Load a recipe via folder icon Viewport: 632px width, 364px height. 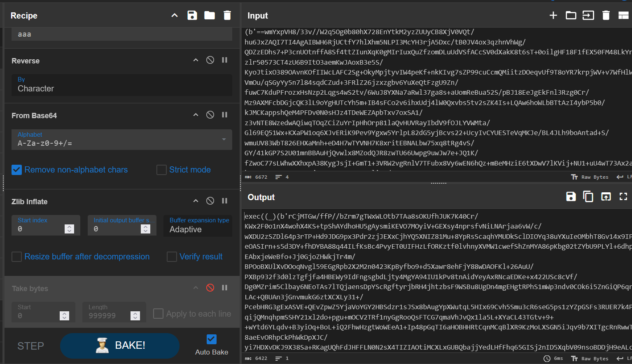[x=210, y=16]
